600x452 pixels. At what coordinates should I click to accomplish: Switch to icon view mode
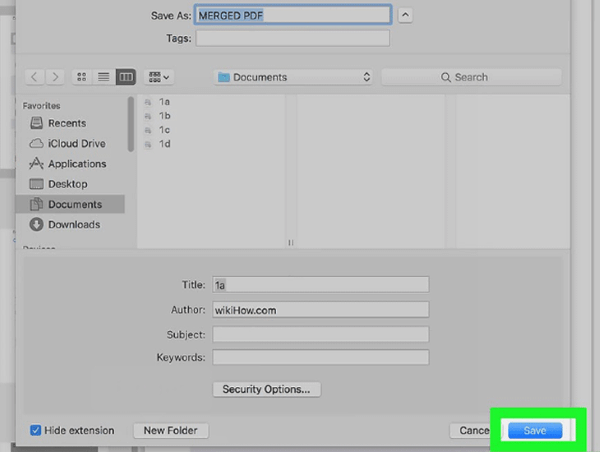(x=83, y=77)
